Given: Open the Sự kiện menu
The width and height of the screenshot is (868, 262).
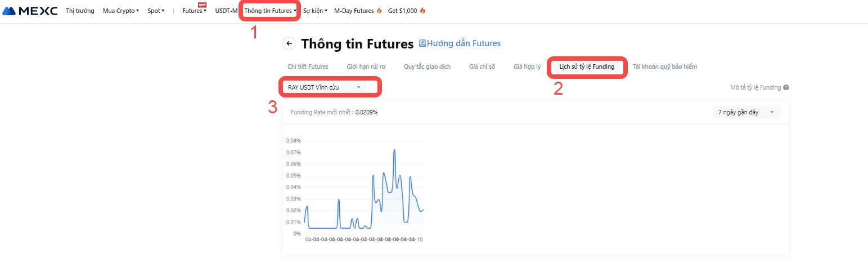Looking at the screenshot, I should click(315, 11).
